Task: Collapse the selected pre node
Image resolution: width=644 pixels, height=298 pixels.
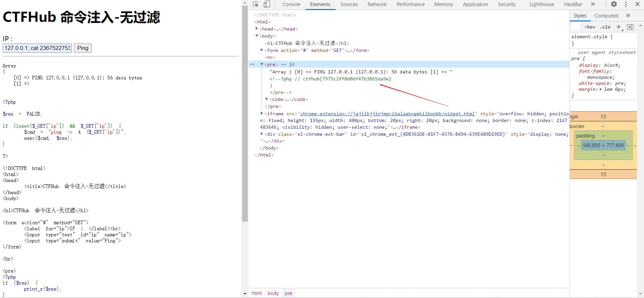Action: pos(262,64)
